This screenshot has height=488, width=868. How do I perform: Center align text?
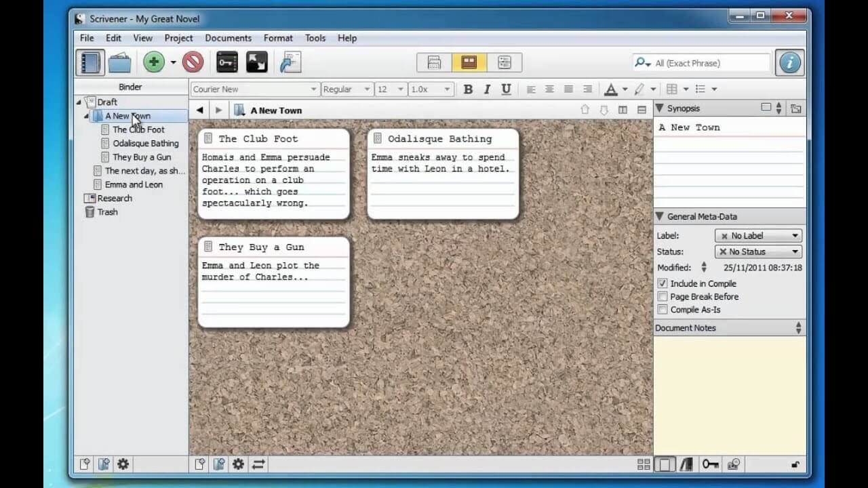click(x=550, y=89)
